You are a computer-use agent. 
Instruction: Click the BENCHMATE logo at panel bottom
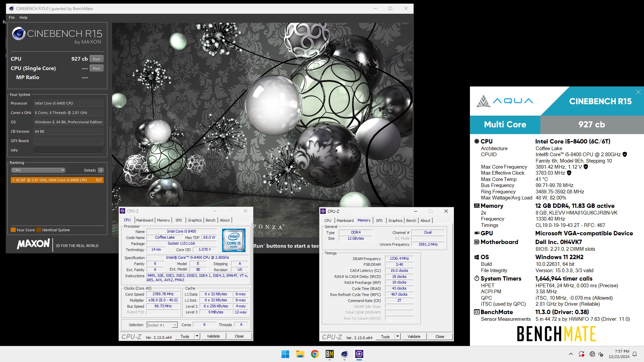[x=556, y=334]
